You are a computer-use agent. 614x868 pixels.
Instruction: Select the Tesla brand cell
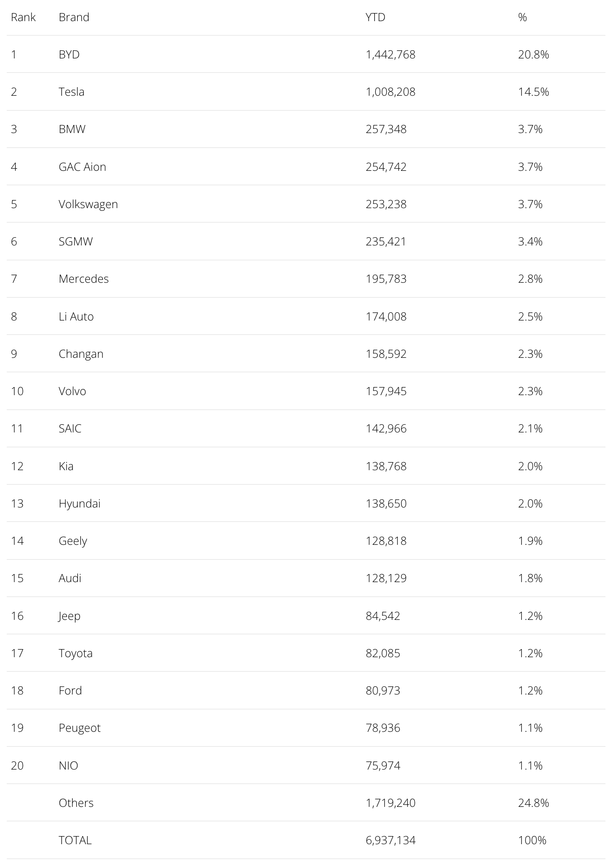(x=71, y=92)
